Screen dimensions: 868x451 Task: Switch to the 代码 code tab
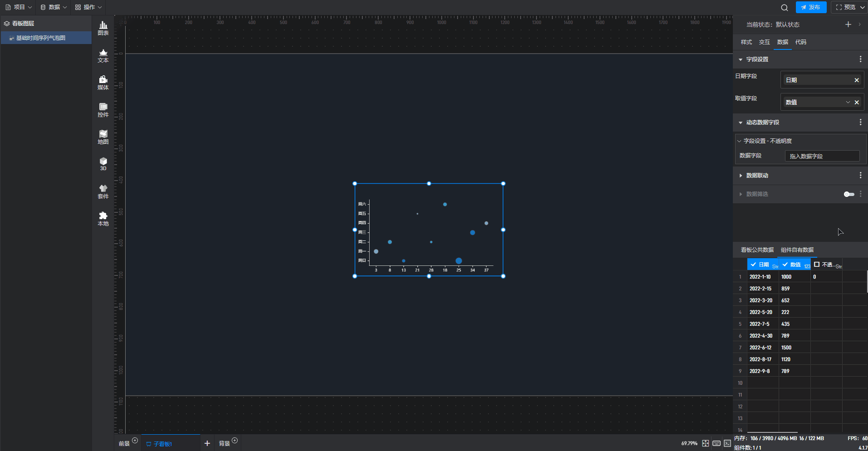[801, 42]
